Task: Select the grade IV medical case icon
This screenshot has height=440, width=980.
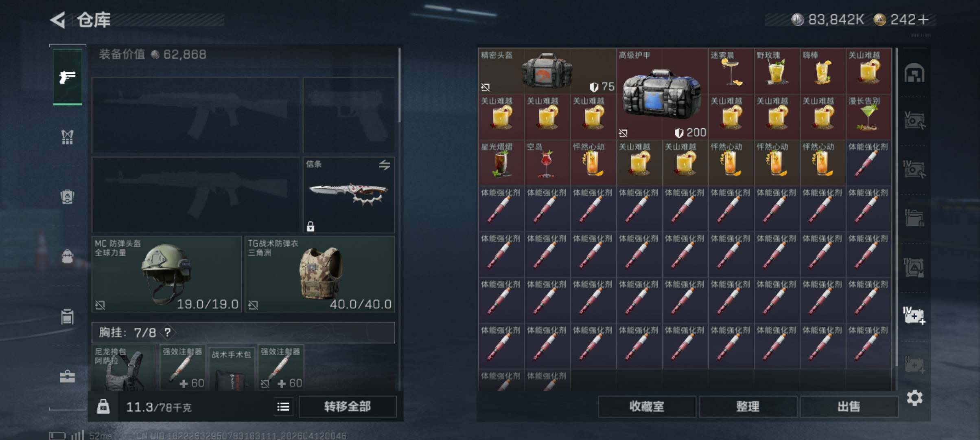Action: point(914,315)
